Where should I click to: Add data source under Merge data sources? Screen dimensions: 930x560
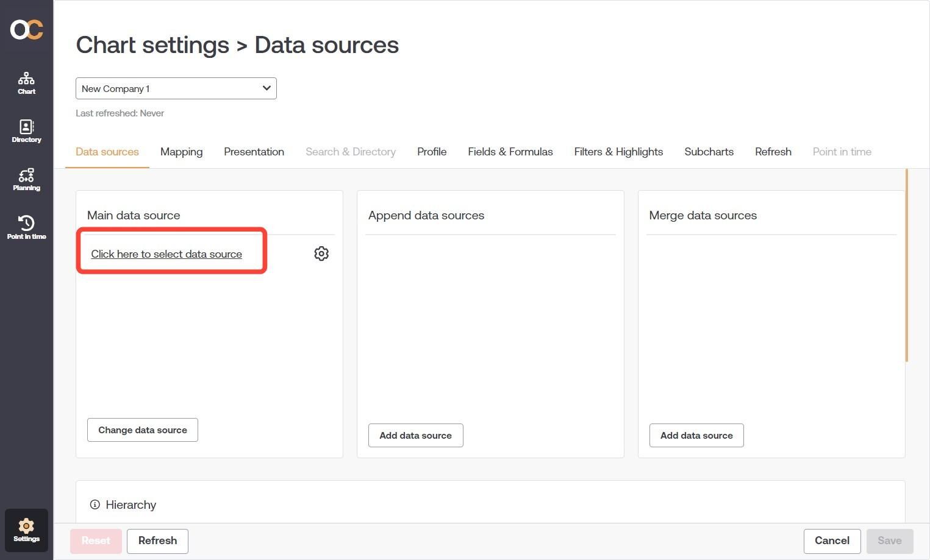click(696, 436)
